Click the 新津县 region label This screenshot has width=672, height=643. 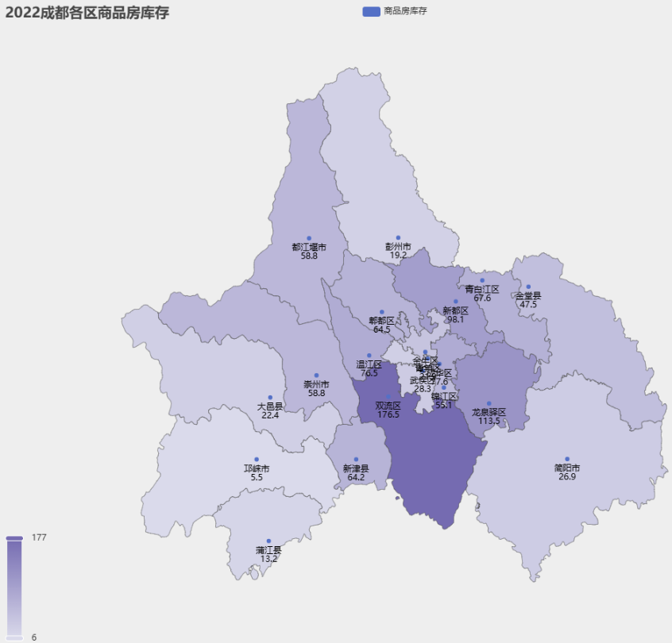(x=356, y=468)
